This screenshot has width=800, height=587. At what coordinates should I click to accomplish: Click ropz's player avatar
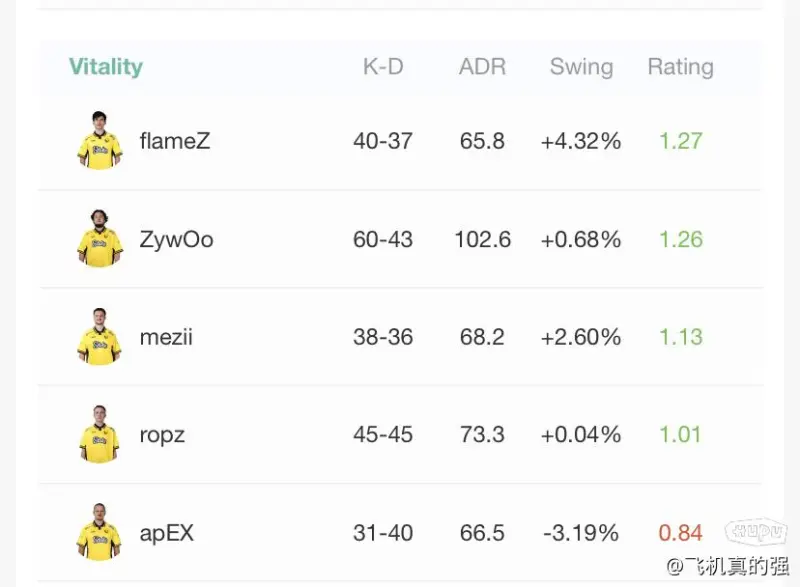coord(99,435)
